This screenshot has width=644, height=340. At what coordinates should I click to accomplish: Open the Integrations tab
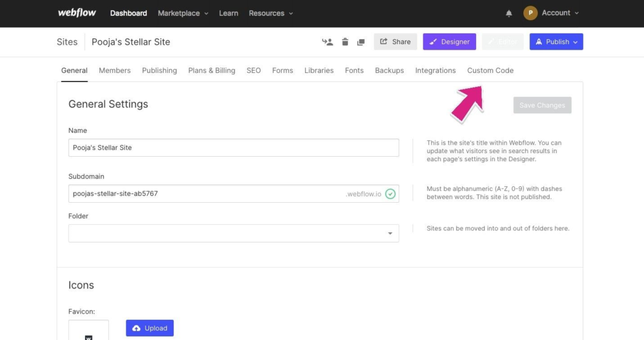pyautogui.click(x=435, y=71)
